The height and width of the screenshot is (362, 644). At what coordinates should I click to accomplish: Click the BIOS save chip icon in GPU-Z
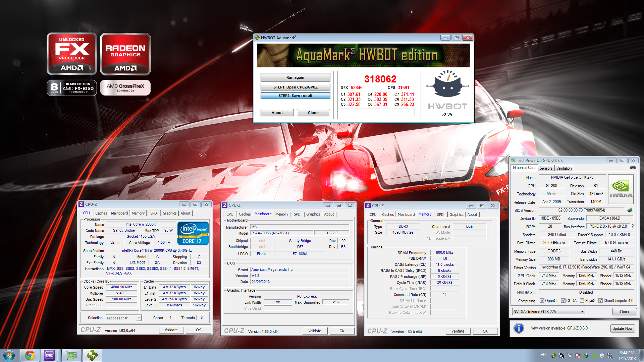click(630, 210)
